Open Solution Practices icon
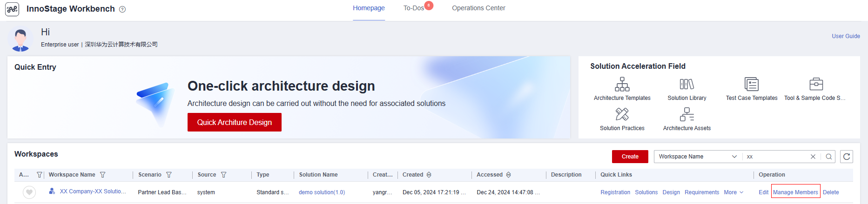 622,114
